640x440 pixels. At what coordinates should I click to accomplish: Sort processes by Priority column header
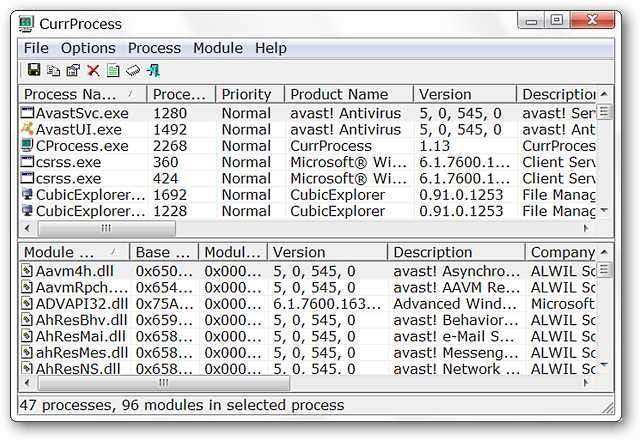click(x=246, y=94)
